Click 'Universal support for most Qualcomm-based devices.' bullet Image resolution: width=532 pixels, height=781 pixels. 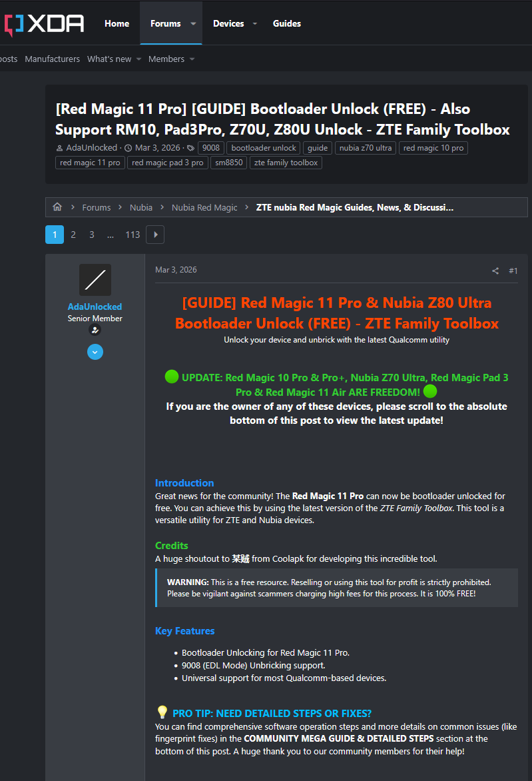click(x=284, y=678)
